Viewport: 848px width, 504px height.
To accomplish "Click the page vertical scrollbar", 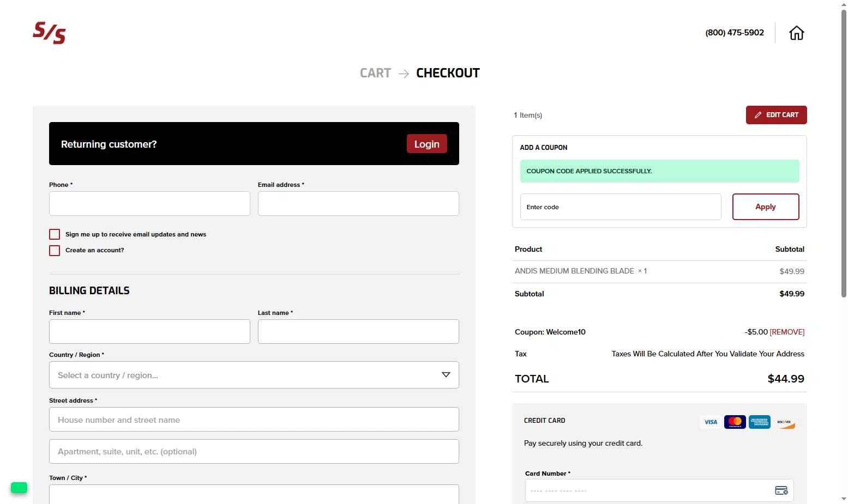I will (x=844, y=153).
